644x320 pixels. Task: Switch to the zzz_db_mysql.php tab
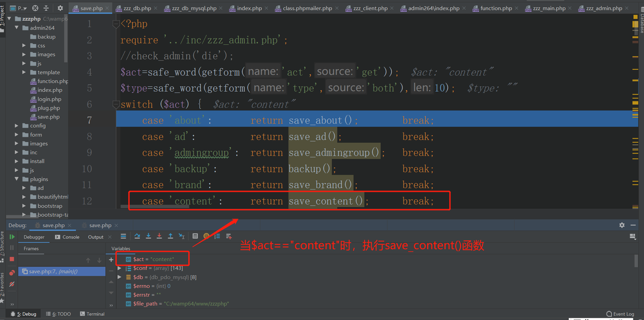[x=194, y=9]
